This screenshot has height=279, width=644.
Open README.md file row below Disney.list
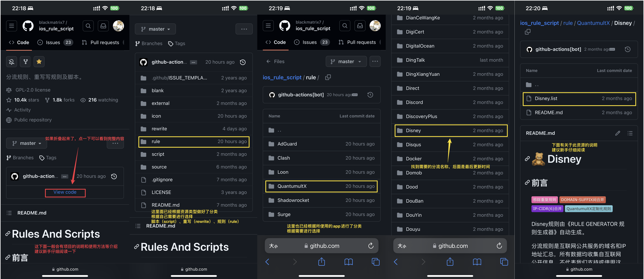point(579,112)
